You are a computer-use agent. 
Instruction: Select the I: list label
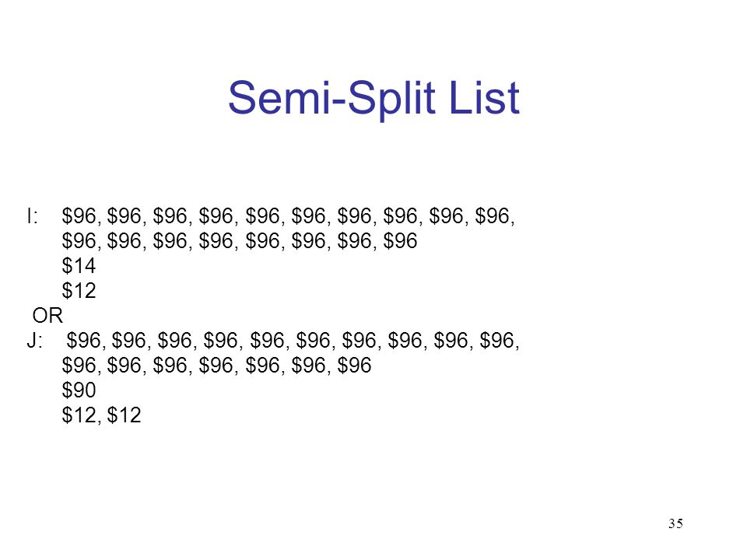coord(33,215)
